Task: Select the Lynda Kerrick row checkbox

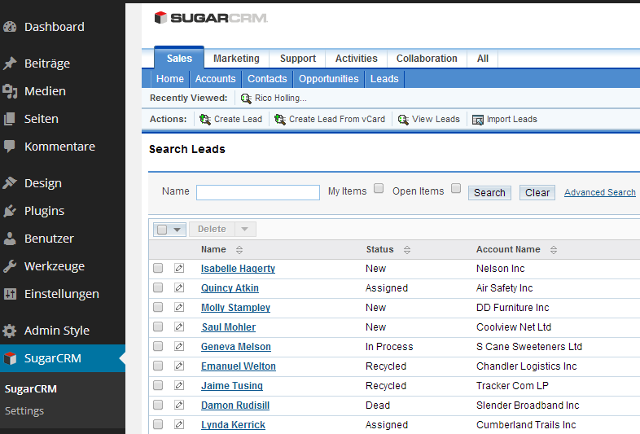Action: click(158, 424)
